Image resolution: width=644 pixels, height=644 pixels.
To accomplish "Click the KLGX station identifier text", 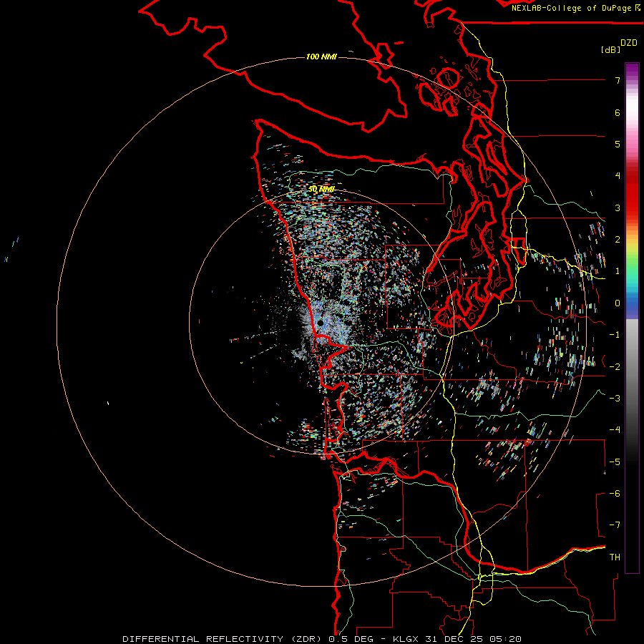I will 406,639.
